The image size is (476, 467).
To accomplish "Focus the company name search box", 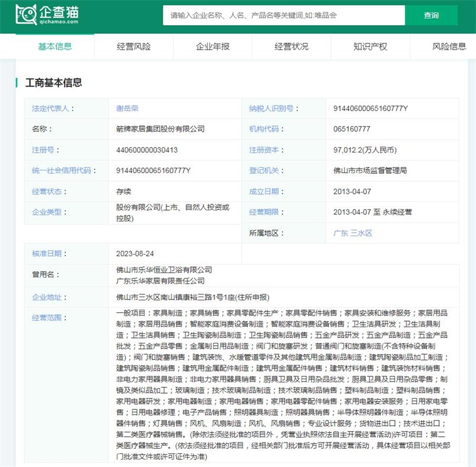I will [x=283, y=15].
